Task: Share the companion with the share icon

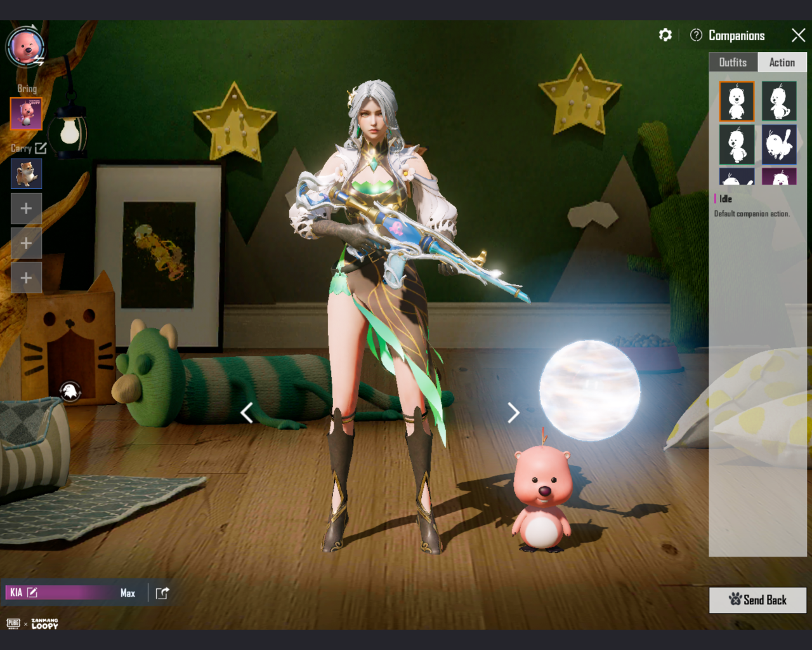Action: 162,593
